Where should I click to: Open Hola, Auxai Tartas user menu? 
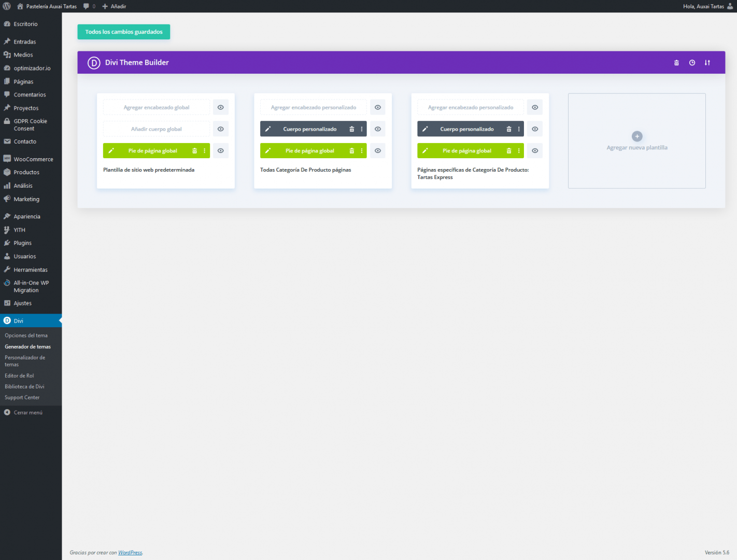708,6
